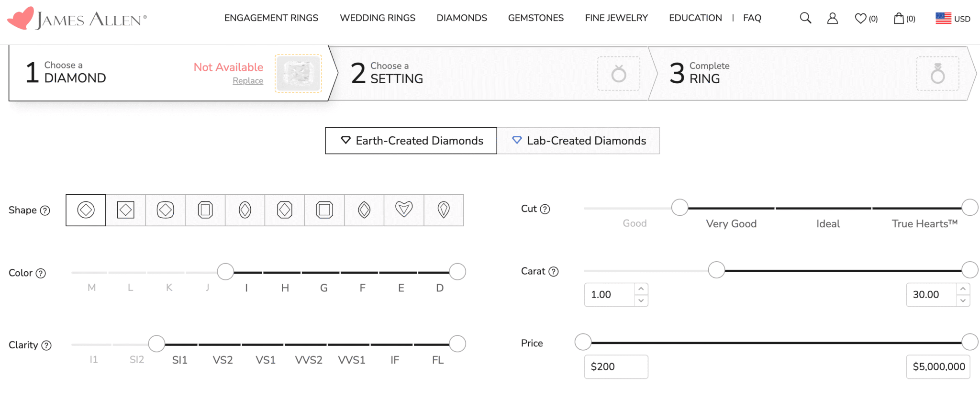
Task: Open USD currency selector
Action: [953, 18]
